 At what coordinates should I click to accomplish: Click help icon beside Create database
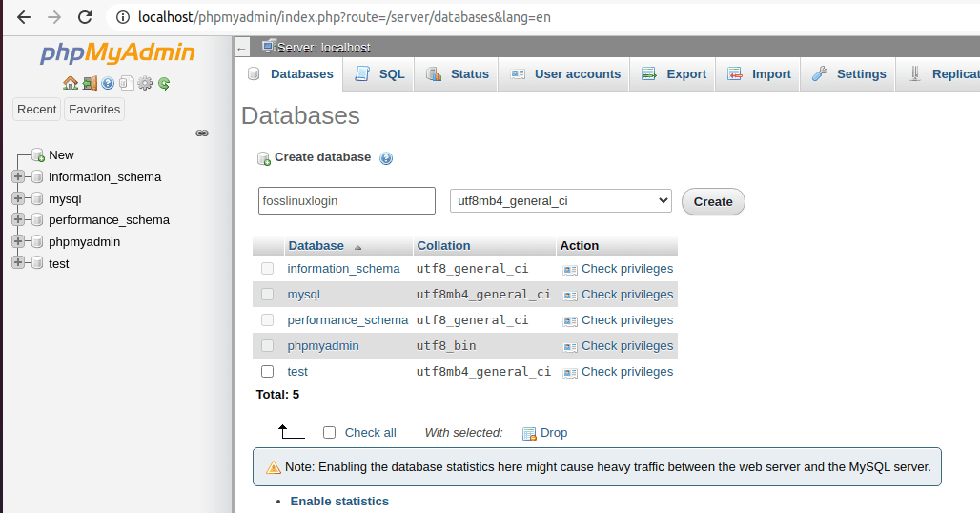coord(386,158)
